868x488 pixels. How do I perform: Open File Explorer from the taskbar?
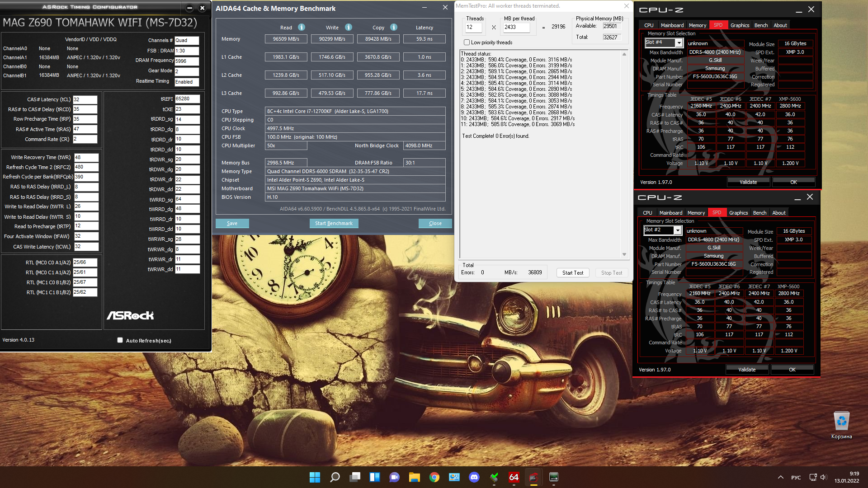coord(415,477)
